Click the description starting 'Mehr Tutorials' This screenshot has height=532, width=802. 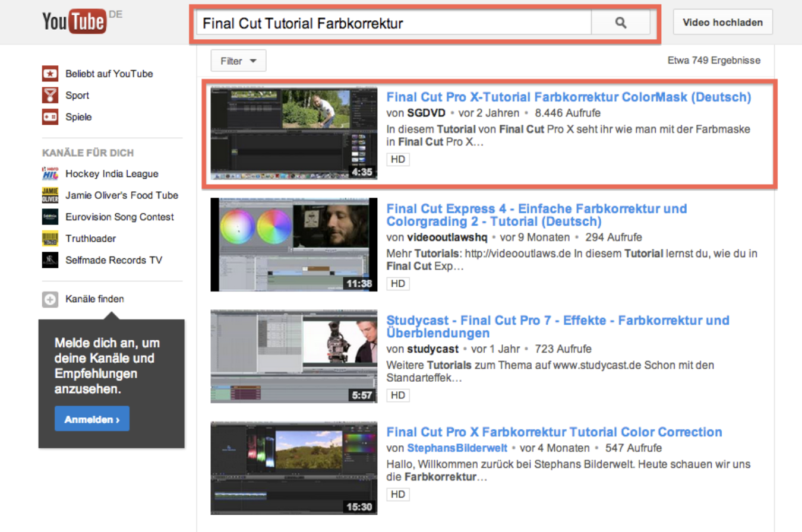[x=571, y=259]
